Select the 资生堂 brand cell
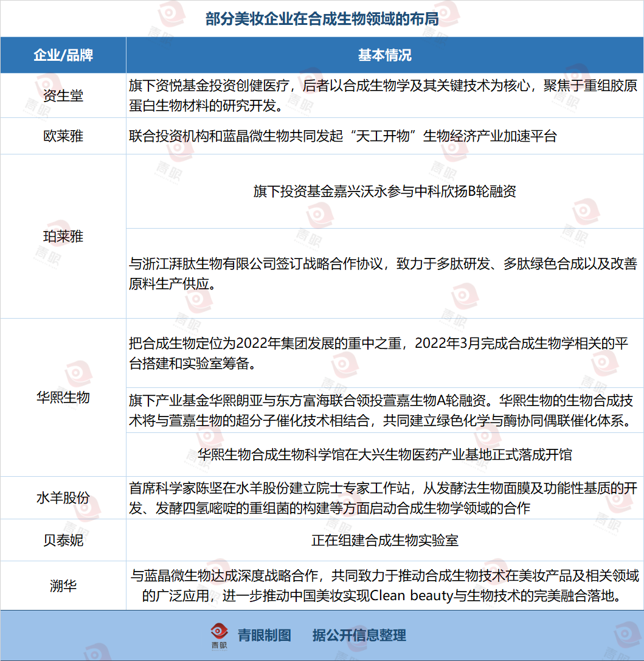Image resolution: width=644 pixels, height=661 pixels. (x=63, y=95)
